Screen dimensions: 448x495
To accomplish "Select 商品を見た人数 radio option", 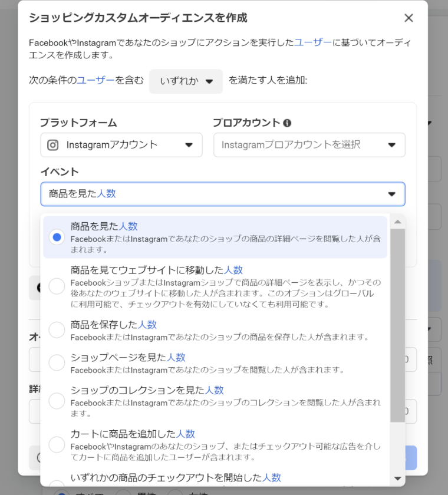I will [57, 237].
